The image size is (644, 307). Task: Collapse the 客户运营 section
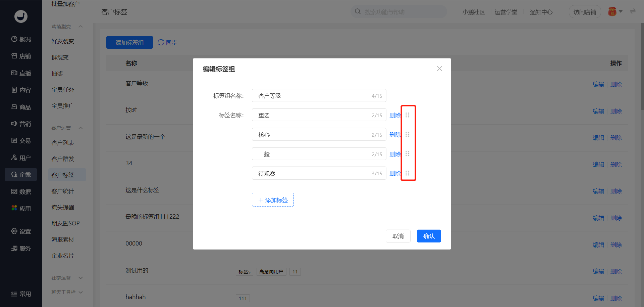click(80, 128)
